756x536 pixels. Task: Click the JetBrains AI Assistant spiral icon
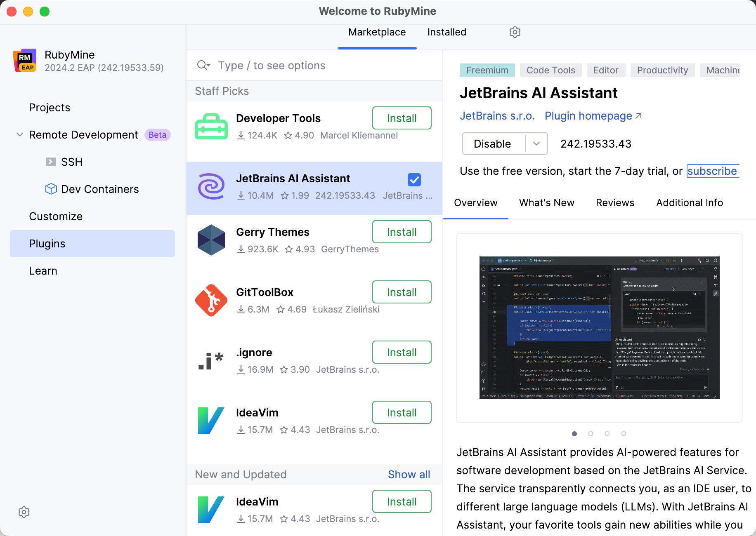[x=211, y=187]
